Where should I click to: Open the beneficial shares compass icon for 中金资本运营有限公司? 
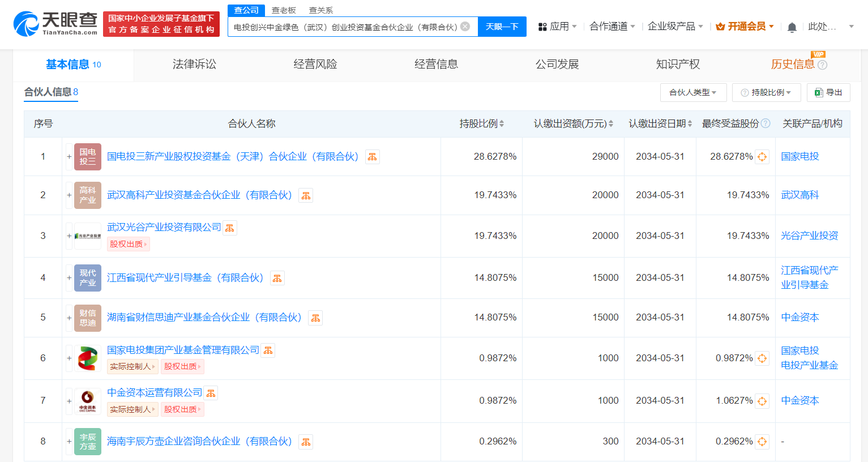point(762,400)
